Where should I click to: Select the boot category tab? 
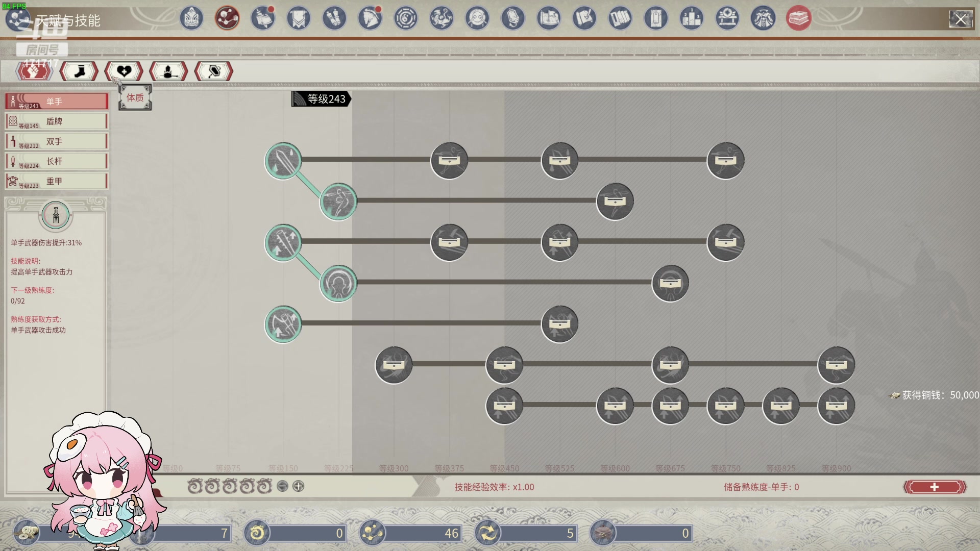point(79,71)
